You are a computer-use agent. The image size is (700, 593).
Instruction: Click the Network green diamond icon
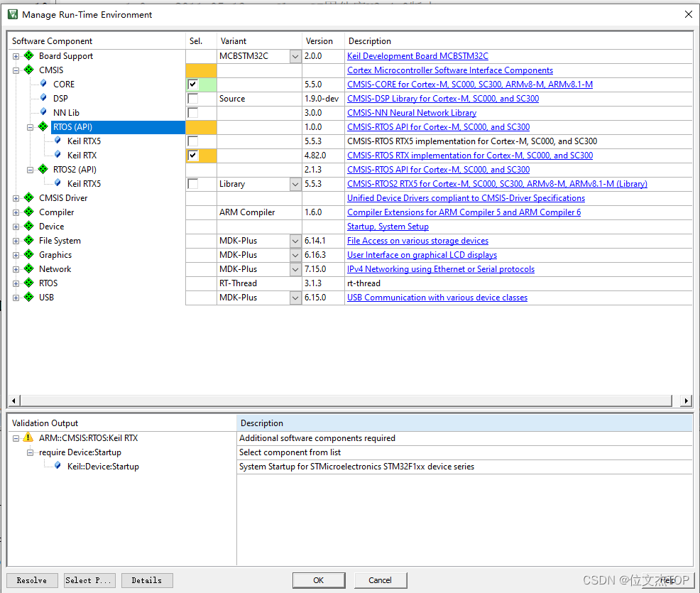(x=29, y=269)
